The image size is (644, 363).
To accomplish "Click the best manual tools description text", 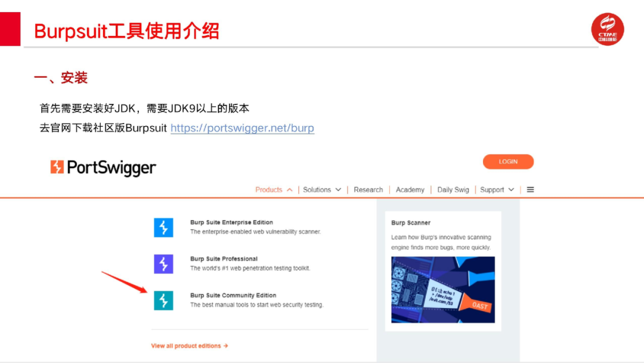I will pyautogui.click(x=256, y=304).
